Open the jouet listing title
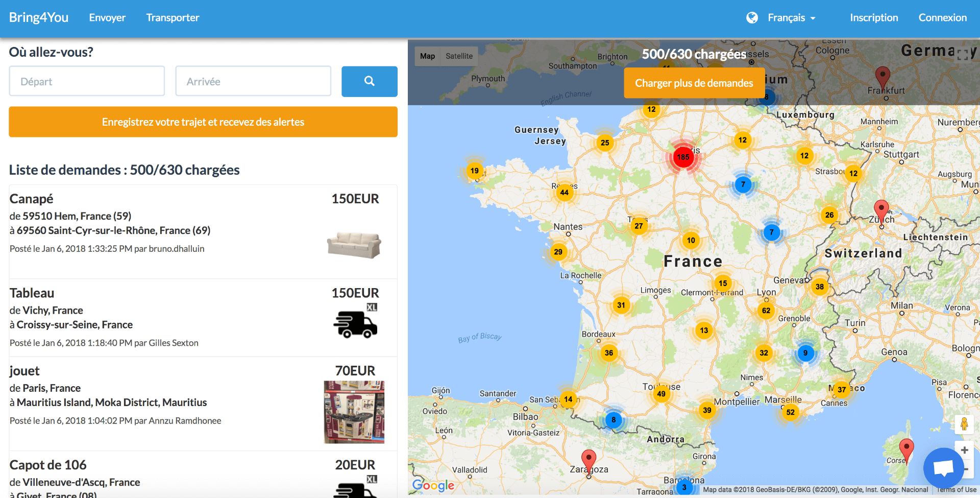Image resolution: width=980 pixels, height=498 pixels. point(24,371)
